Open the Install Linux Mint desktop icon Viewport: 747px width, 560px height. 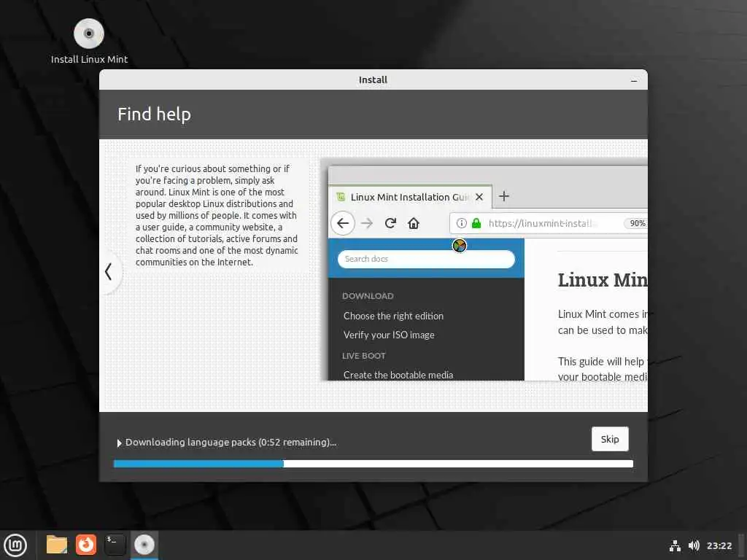click(x=89, y=42)
